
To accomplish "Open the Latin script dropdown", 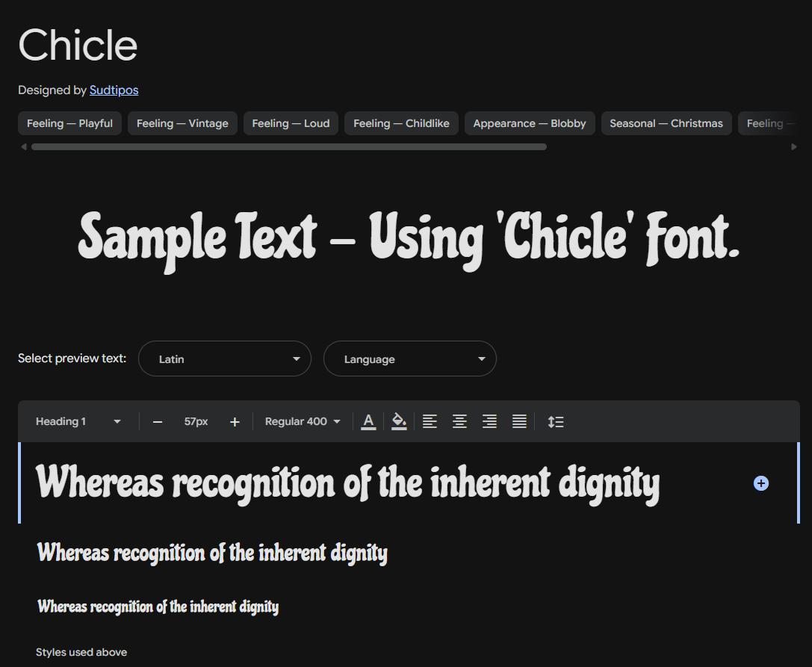I will (225, 359).
